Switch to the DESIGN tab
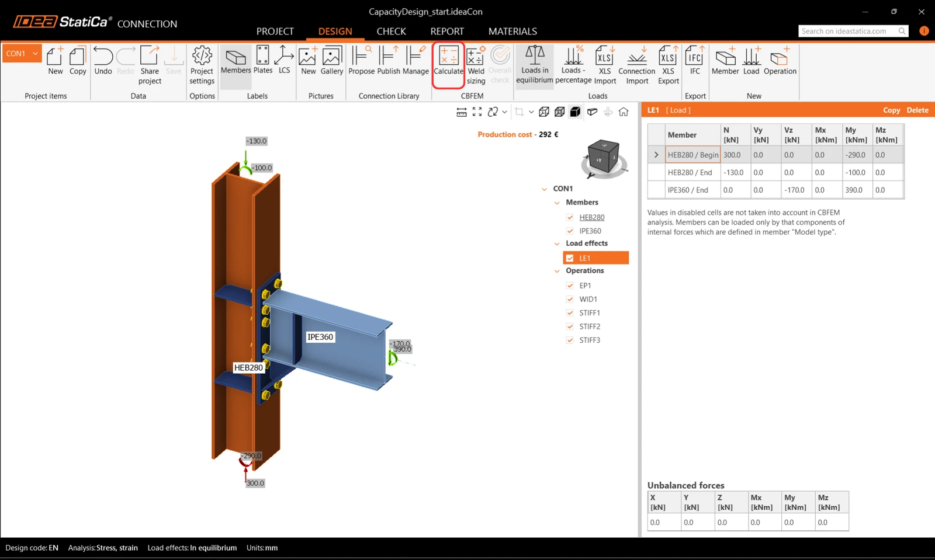Image resolution: width=935 pixels, height=560 pixels. (335, 31)
